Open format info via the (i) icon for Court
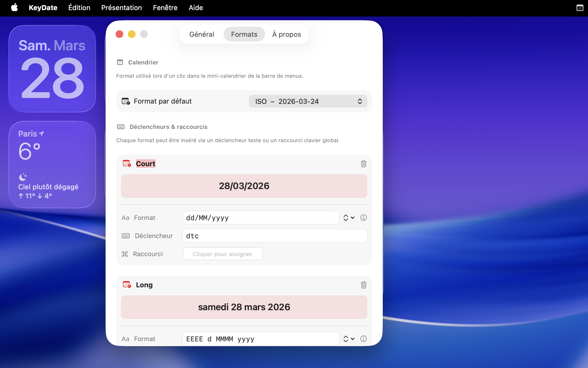This screenshot has width=588, height=368. (363, 218)
